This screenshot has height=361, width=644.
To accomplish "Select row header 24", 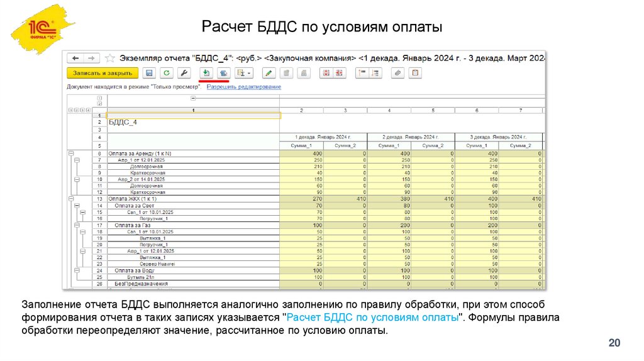I will (x=99, y=270).
